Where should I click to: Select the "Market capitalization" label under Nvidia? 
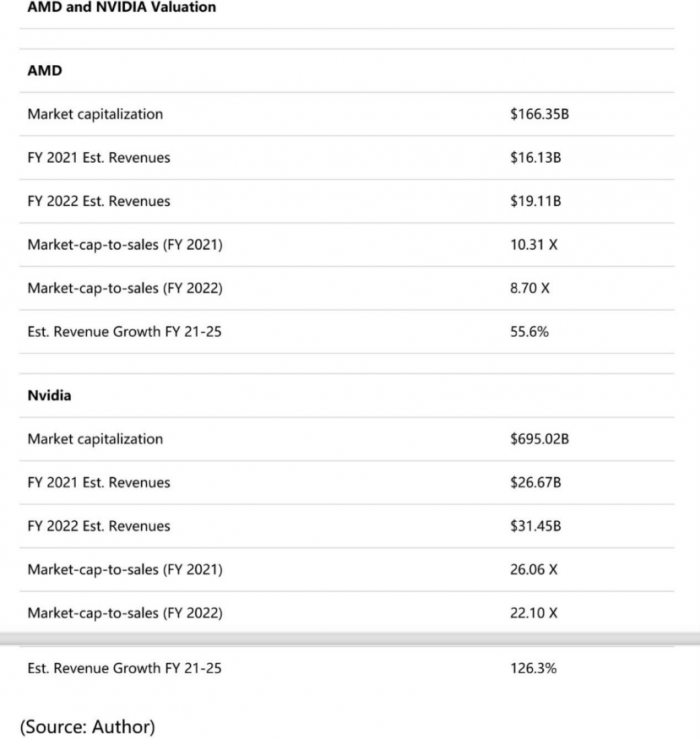[95, 439]
